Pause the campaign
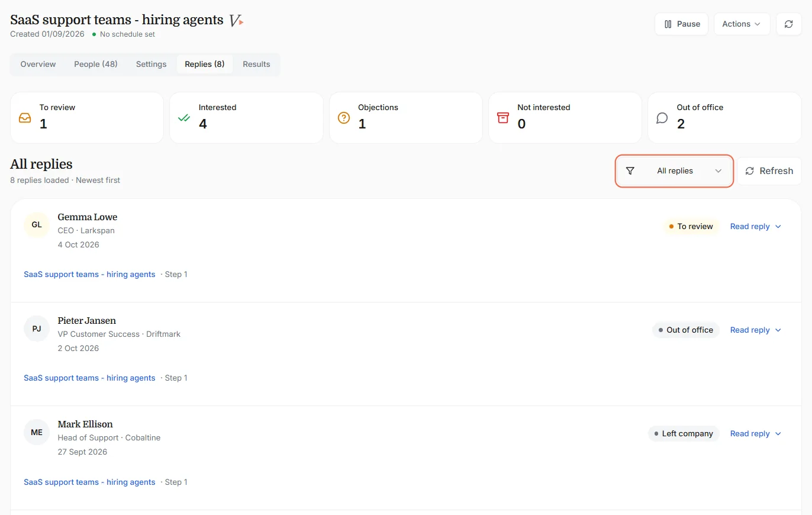The image size is (812, 515). click(682, 24)
